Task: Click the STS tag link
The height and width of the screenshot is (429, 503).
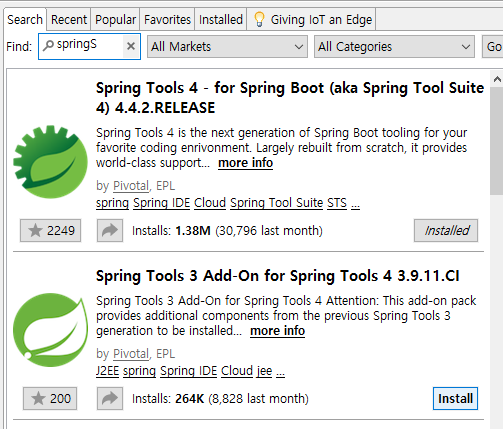Action: (x=337, y=203)
